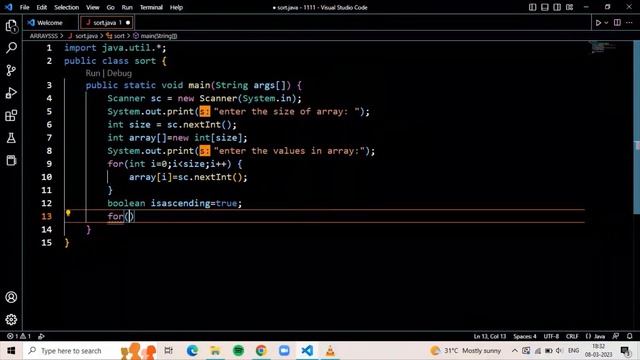
Task: Open the Explorer view in activity bar
Action: coord(11,26)
